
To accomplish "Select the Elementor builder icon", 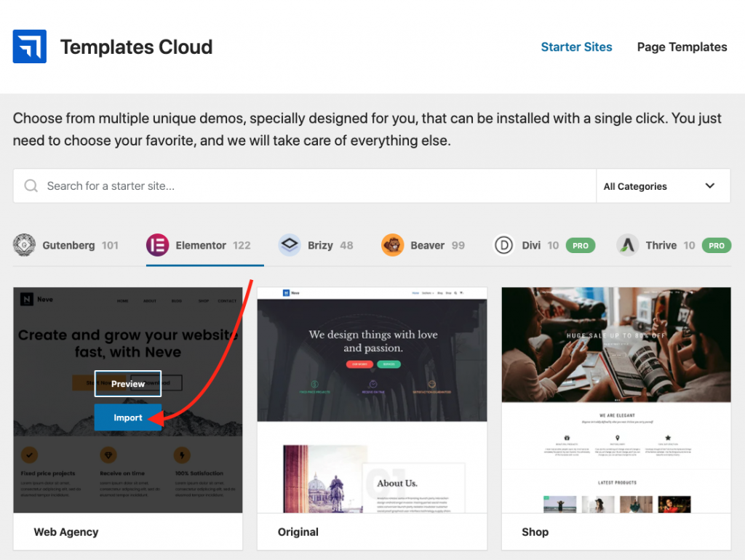I will tap(157, 245).
